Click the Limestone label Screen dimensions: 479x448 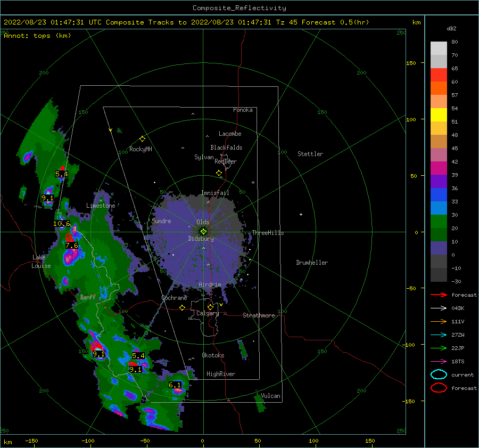(x=101, y=206)
